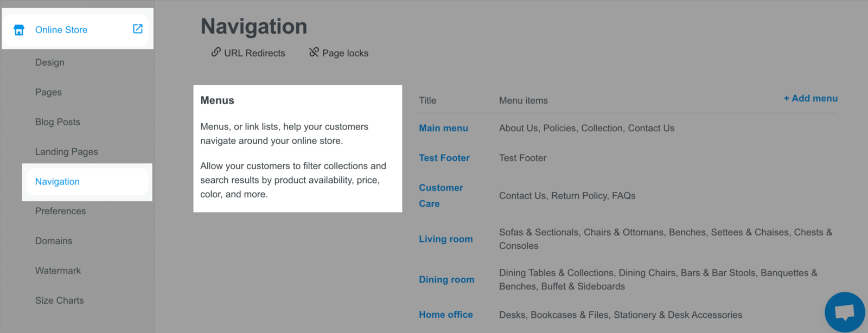The height and width of the screenshot is (333, 868).
Task: Click 'Test Footer' menu items cell
Action: [x=523, y=158]
